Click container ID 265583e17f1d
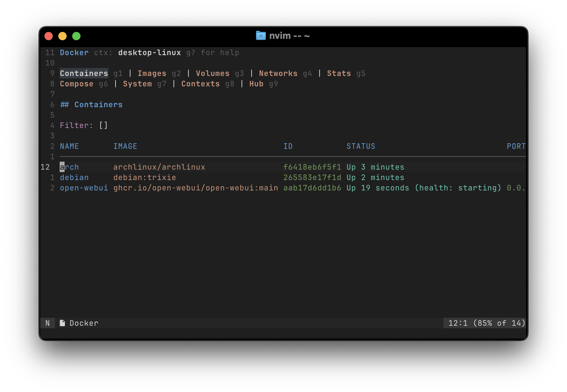This screenshot has width=567, height=392. coord(312,177)
